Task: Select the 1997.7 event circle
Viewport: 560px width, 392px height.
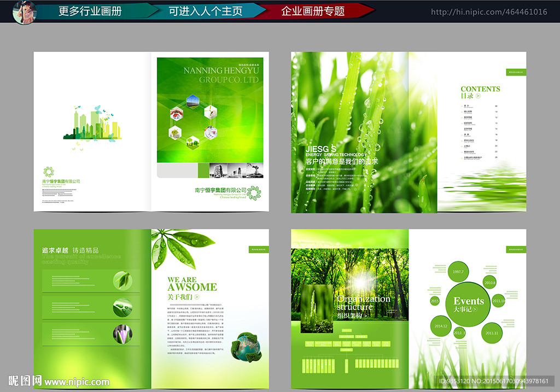Action: pyautogui.click(x=458, y=272)
